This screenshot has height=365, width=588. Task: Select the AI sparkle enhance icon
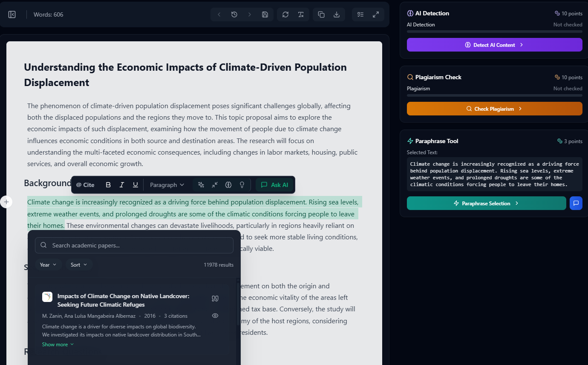pos(201,184)
